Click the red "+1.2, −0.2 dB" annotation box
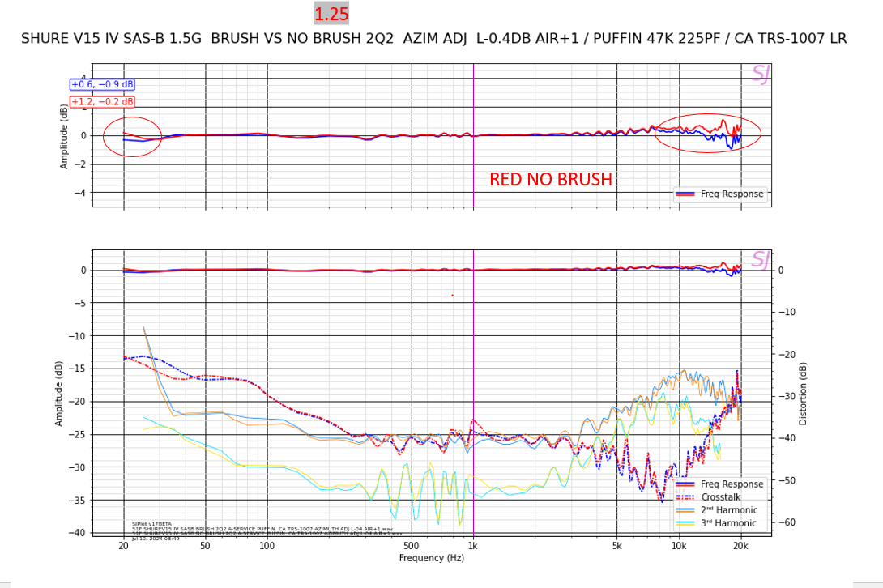 pyautogui.click(x=103, y=102)
